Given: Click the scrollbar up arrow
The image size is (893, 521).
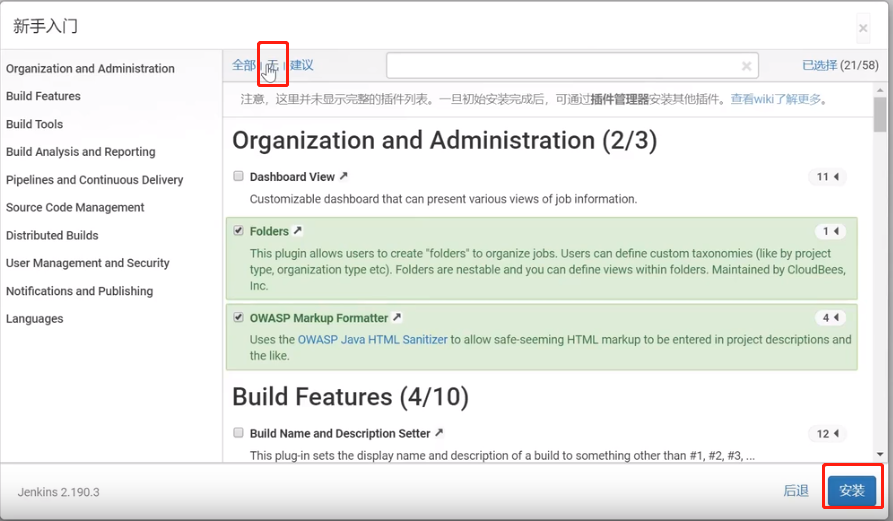Looking at the screenshot, I should 880,90.
